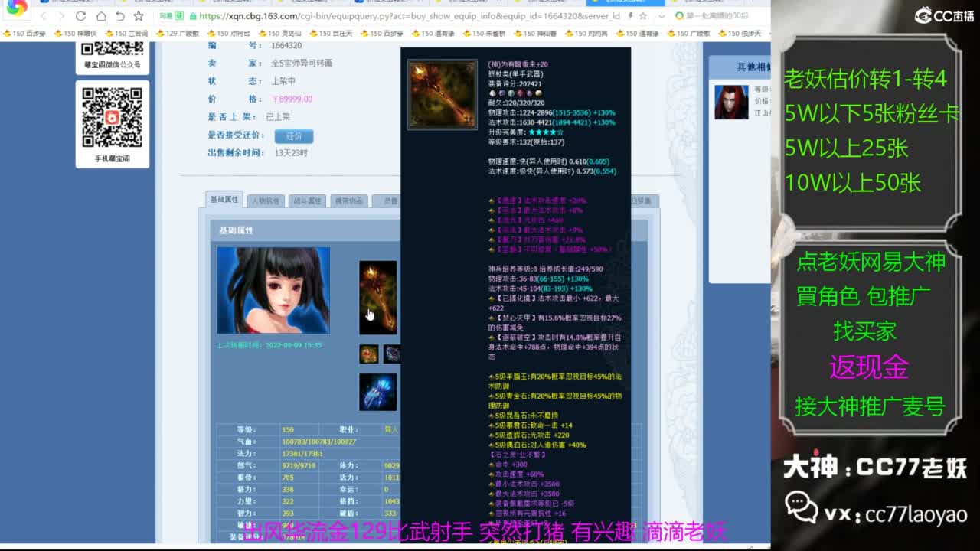The width and height of the screenshot is (980, 551).
Task: Open the browser home page icon
Action: pyautogui.click(x=101, y=16)
